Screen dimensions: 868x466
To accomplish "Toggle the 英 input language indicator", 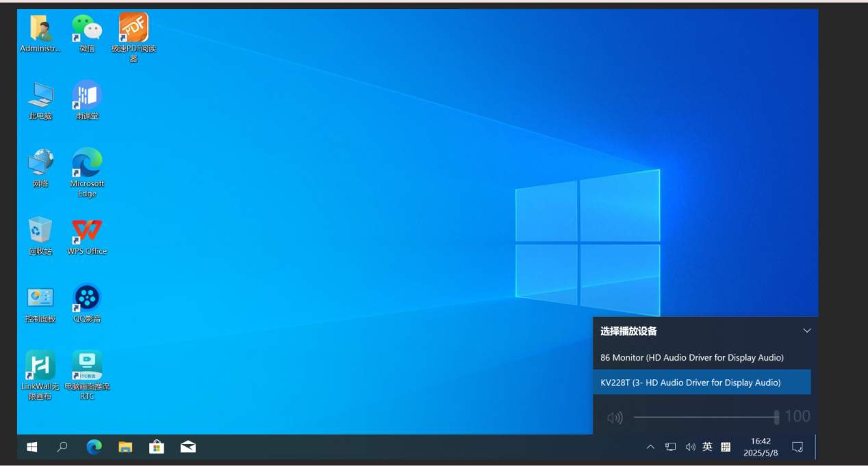I will 707,447.
